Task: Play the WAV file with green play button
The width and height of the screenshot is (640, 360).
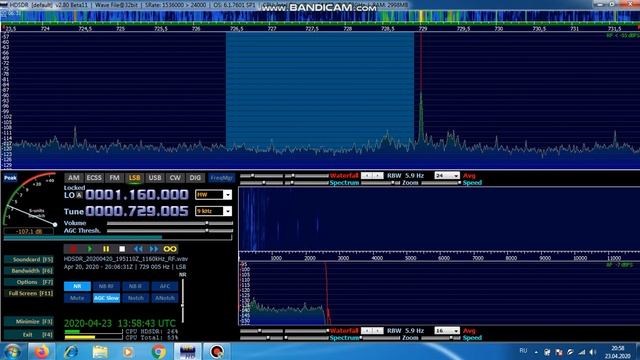Action: [89, 249]
